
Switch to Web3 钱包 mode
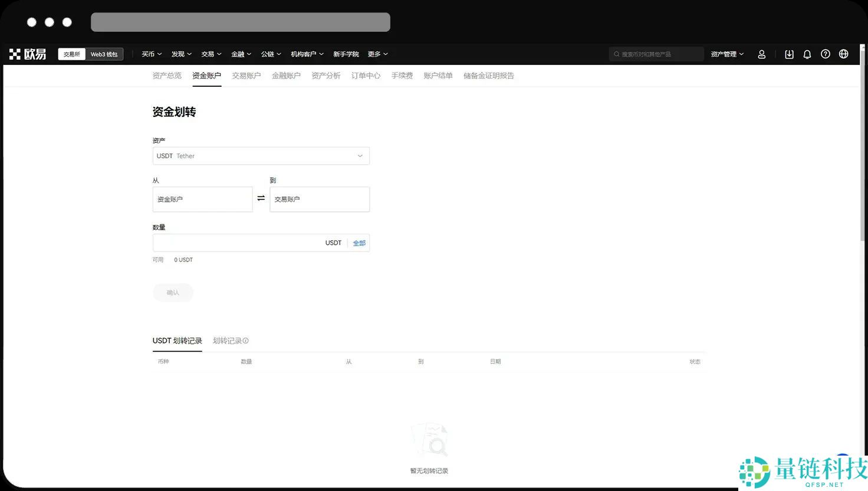(x=104, y=54)
